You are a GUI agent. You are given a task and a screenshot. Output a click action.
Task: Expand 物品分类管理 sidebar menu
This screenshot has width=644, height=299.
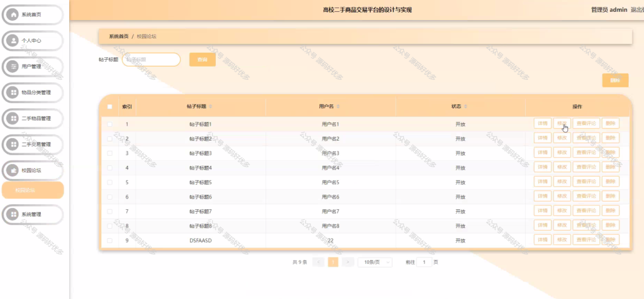coord(33,92)
